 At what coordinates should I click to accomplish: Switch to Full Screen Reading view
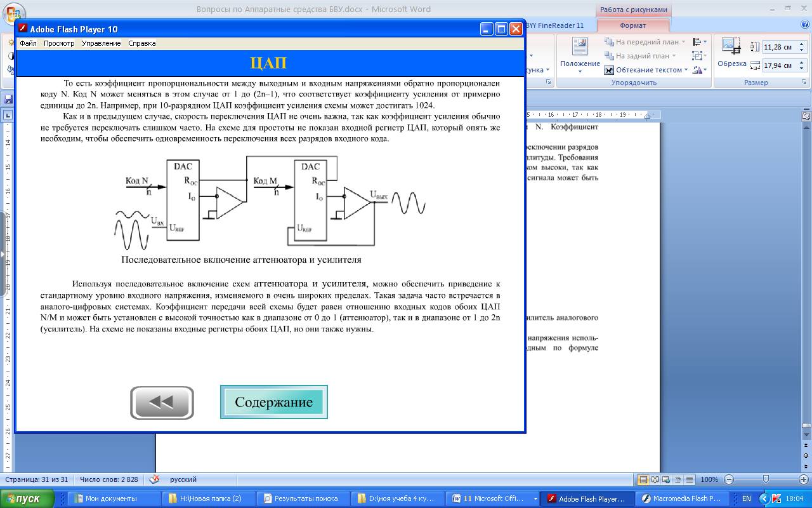tap(654, 479)
